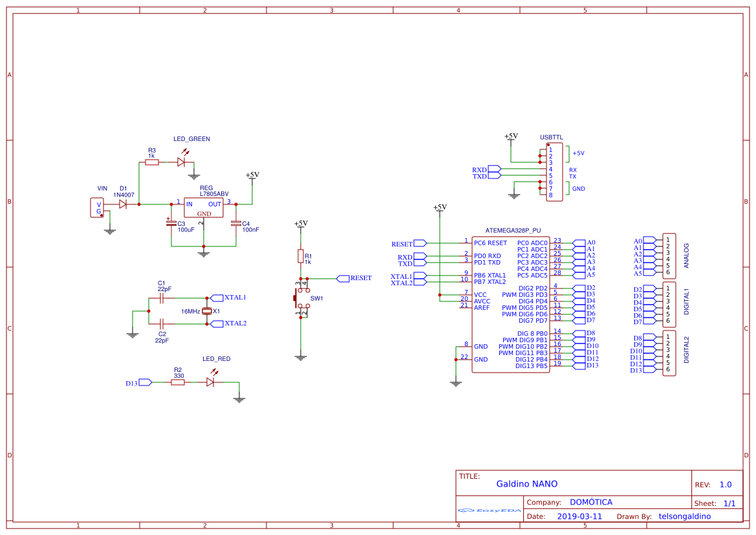756x535 pixels.
Task: Select the R2 330 resistor
Action: (178, 382)
